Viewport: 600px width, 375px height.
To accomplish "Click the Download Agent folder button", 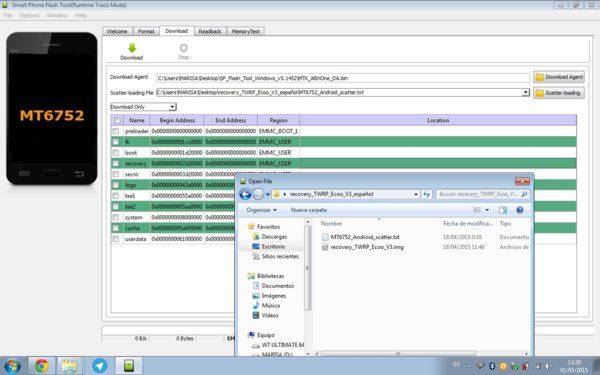I will point(559,77).
